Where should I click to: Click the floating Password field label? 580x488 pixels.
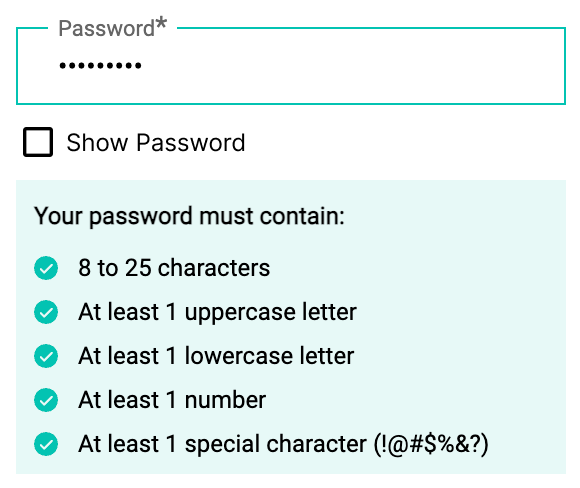107,28
